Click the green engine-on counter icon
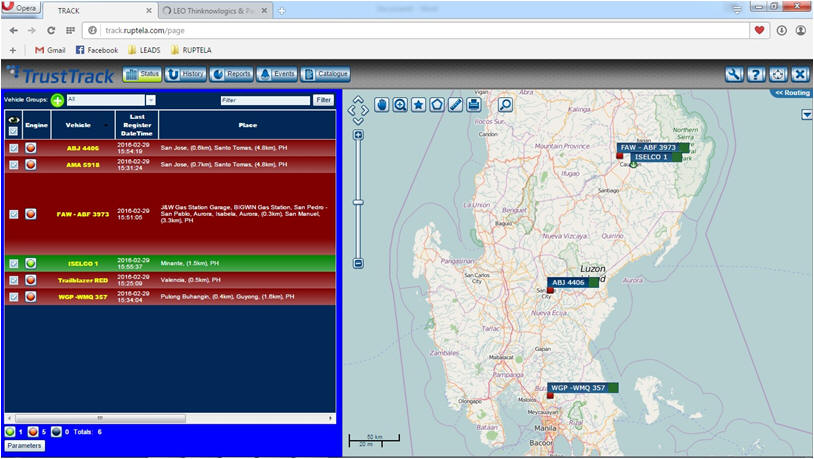The height and width of the screenshot is (459, 814). click(x=10, y=431)
